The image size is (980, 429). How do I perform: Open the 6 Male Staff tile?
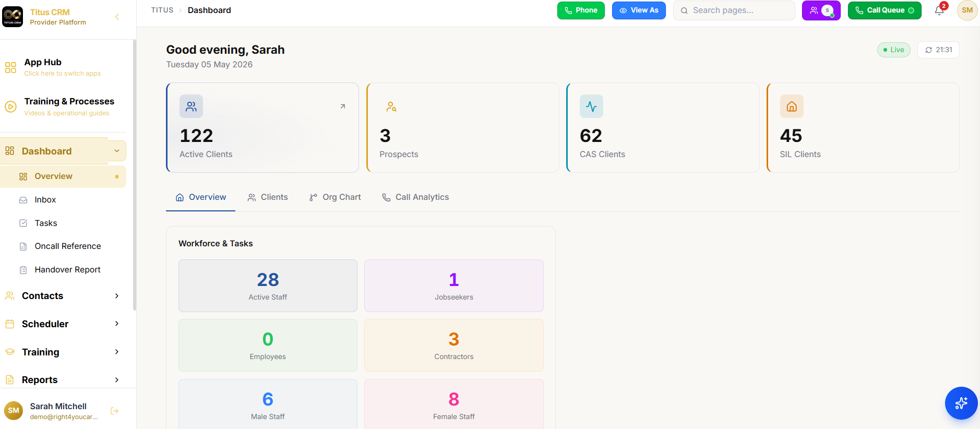[268, 404]
